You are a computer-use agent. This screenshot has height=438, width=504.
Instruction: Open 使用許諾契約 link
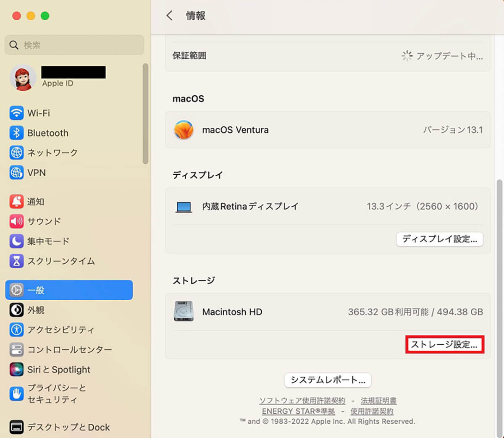pyautogui.click(x=372, y=411)
